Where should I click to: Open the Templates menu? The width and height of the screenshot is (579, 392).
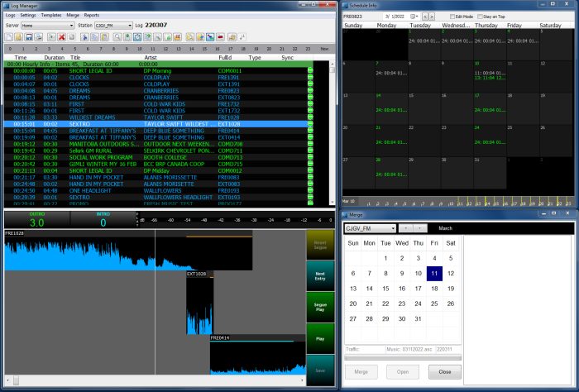(51, 15)
